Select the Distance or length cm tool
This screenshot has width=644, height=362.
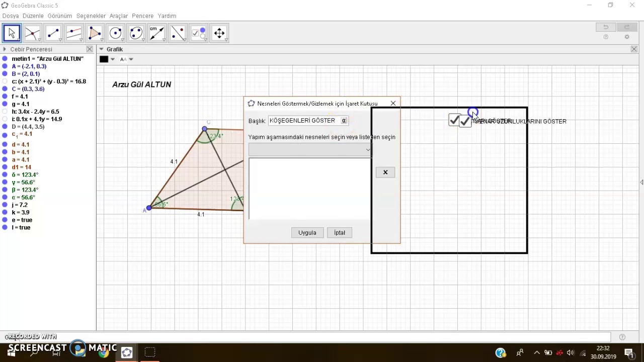(157, 33)
